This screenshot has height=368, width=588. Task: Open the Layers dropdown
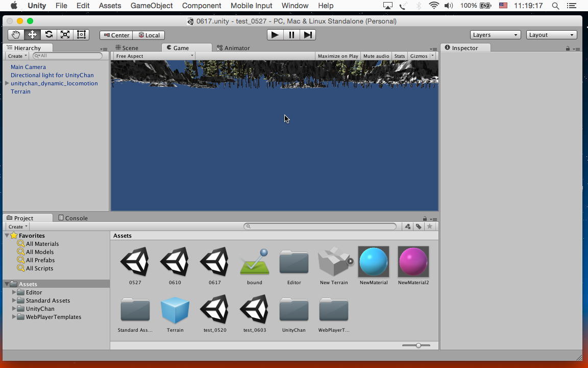pos(495,35)
